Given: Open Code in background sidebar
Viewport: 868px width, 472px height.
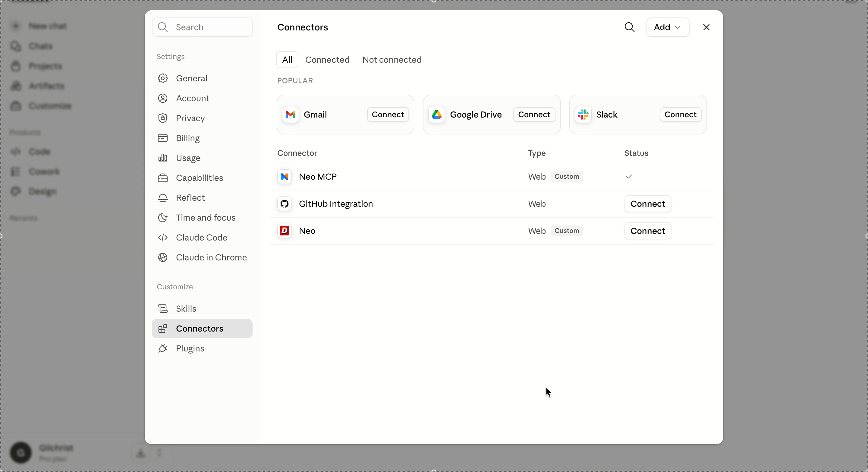Looking at the screenshot, I should 39,152.
